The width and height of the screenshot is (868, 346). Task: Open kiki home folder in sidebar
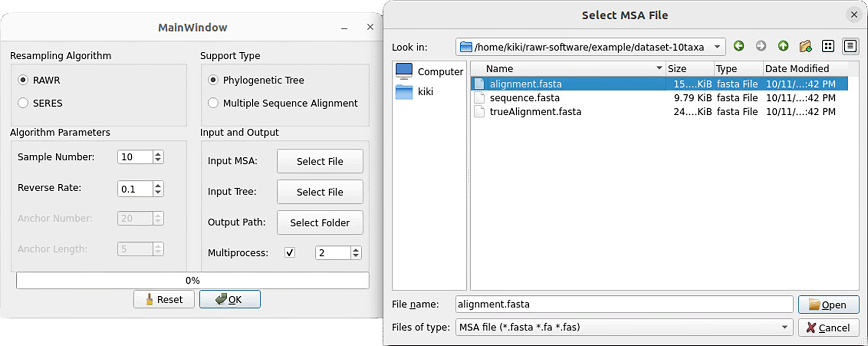[x=414, y=92]
